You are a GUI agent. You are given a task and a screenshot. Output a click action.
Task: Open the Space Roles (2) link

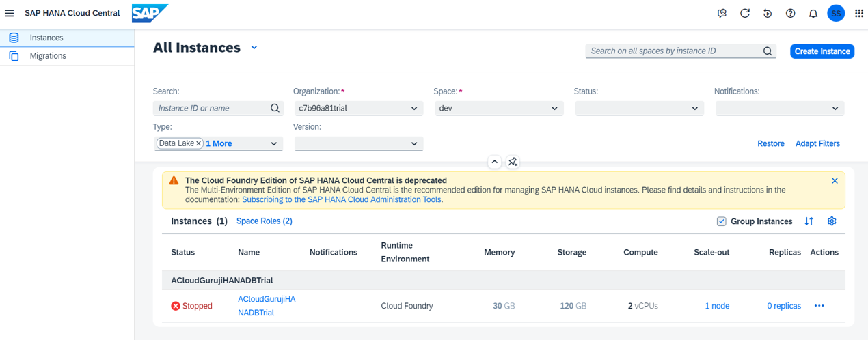pos(264,221)
